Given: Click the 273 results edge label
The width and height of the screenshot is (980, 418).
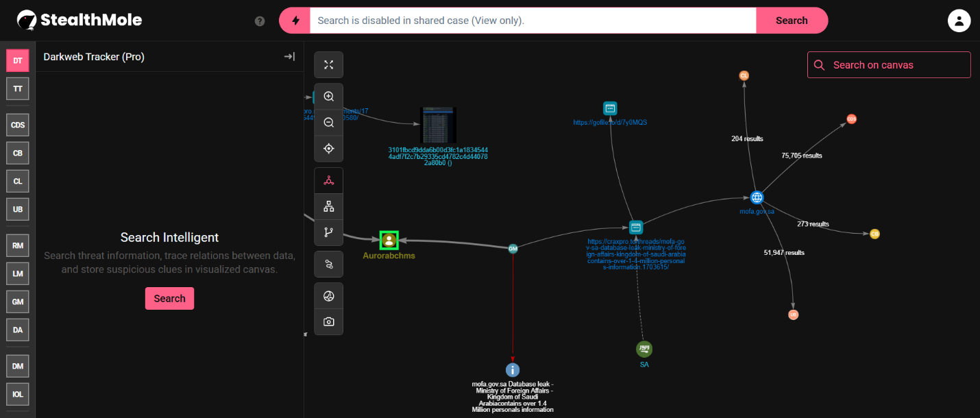Looking at the screenshot, I should (x=813, y=224).
